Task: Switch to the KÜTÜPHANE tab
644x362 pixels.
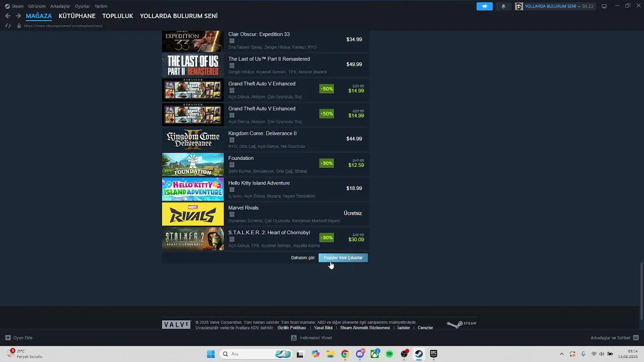Action: point(77,16)
